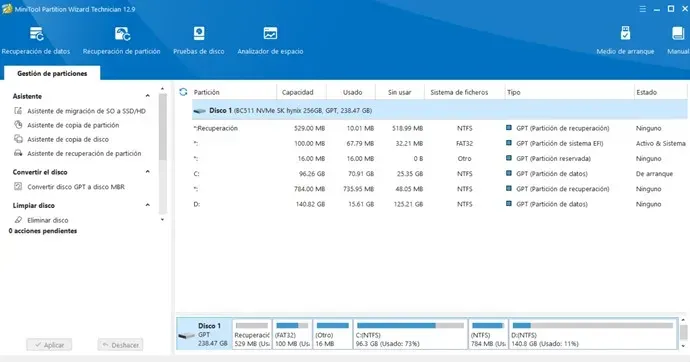Start Asistente de copia de disco
Image resolution: width=690 pixels, height=362 pixels.
68,139
